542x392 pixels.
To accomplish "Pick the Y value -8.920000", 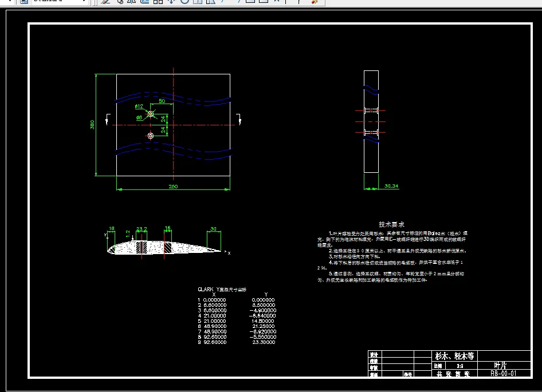I will pyautogui.click(x=263, y=331).
